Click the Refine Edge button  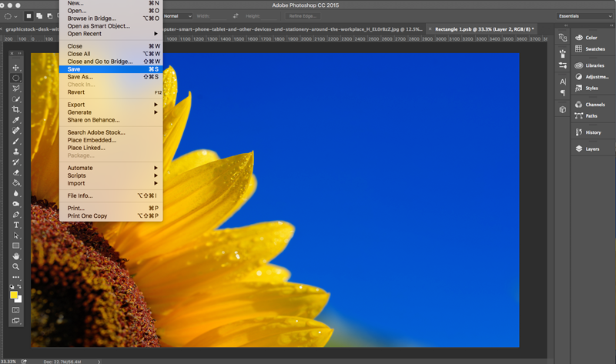coord(303,16)
